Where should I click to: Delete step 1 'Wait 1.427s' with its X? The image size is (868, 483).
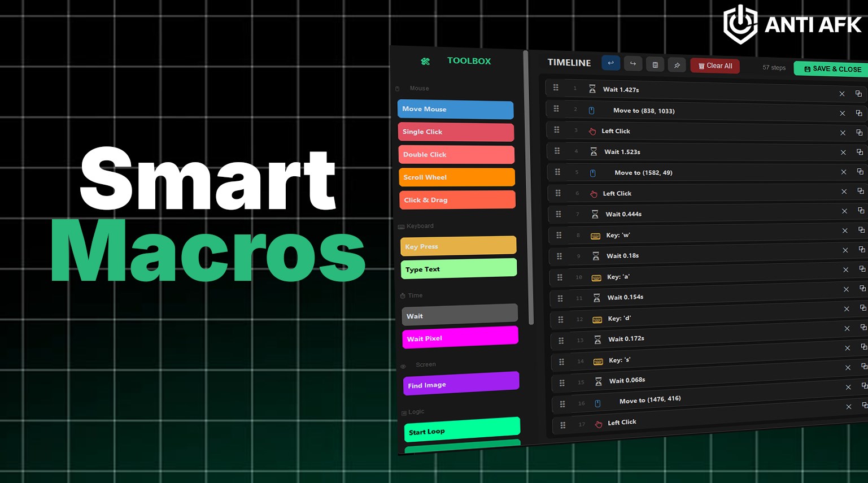841,94
